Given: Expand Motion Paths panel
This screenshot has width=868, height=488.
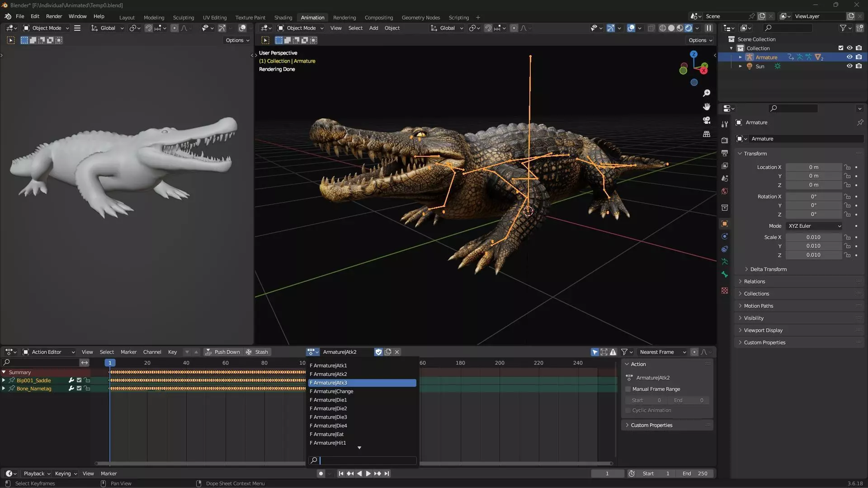Looking at the screenshot, I should [759, 306].
